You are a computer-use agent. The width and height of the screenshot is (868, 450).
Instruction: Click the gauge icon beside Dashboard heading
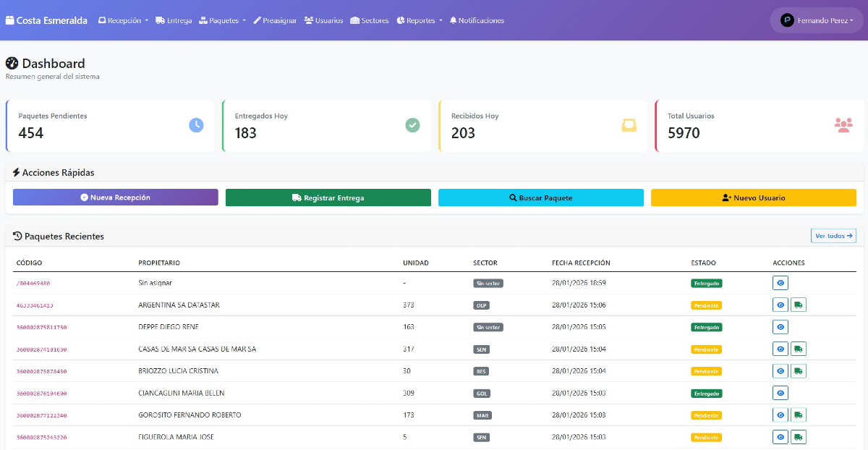pyautogui.click(x=12, y=63)
